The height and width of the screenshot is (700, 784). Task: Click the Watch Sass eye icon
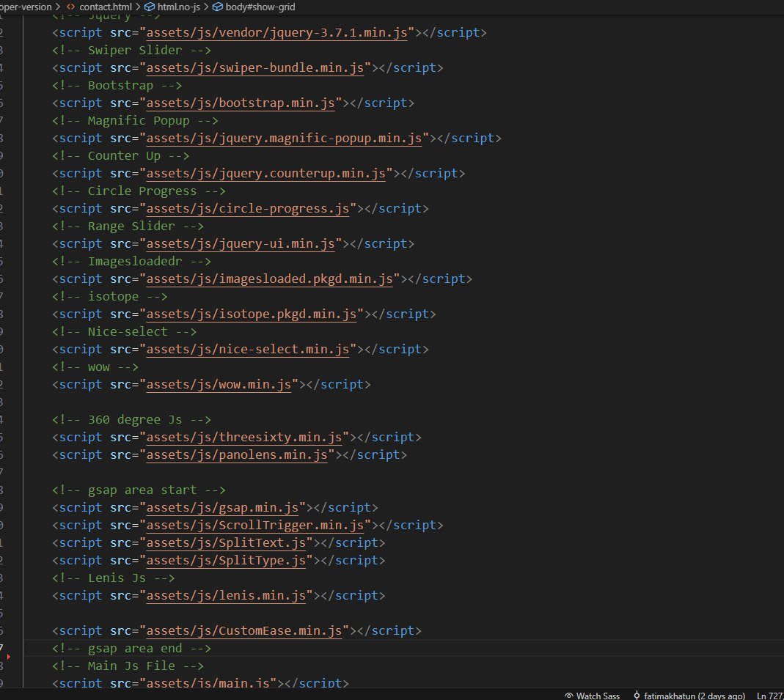(x=568, y=696)
